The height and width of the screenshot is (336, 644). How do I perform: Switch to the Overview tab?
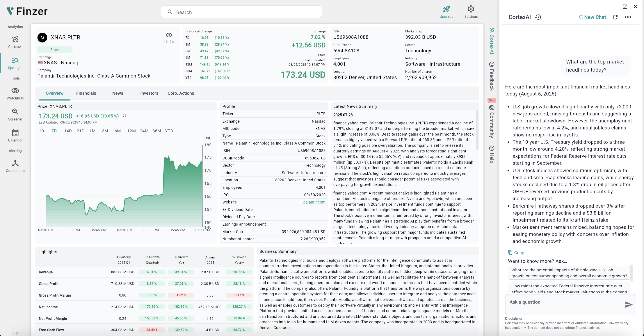pos(55,93)
